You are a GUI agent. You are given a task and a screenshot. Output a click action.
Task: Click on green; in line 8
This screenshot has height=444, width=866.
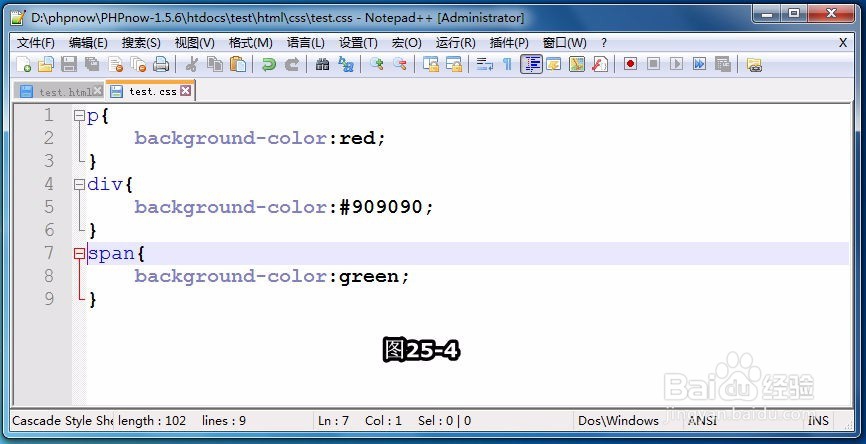(x=374, y=277)
